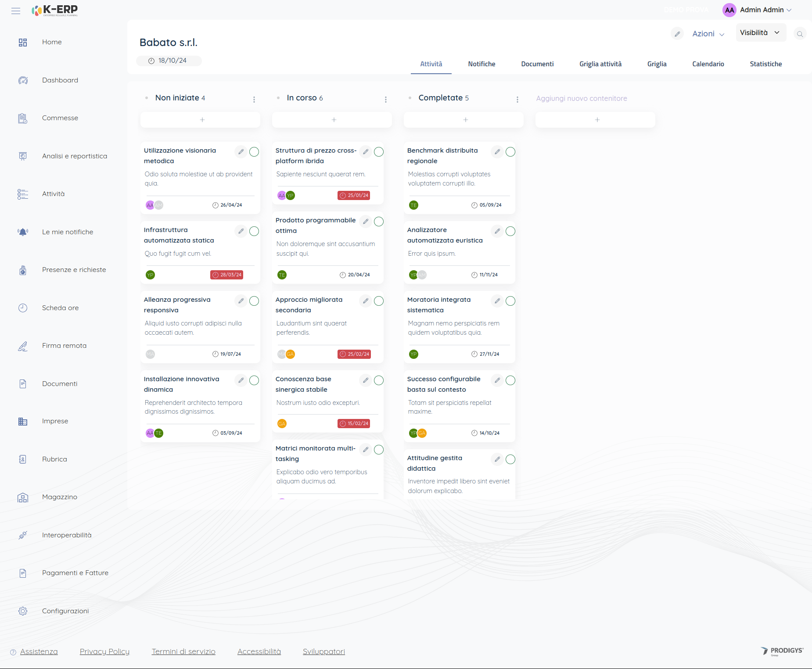Click the Firma remota sidebar icon
The height and width of the screenshot is (669, 812).
23,346
